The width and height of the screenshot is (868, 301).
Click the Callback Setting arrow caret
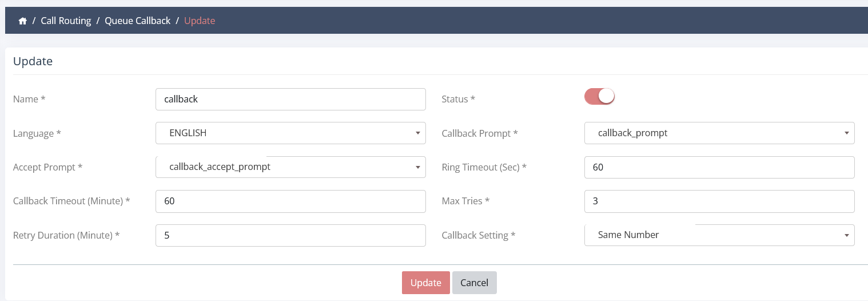(846, 236)
